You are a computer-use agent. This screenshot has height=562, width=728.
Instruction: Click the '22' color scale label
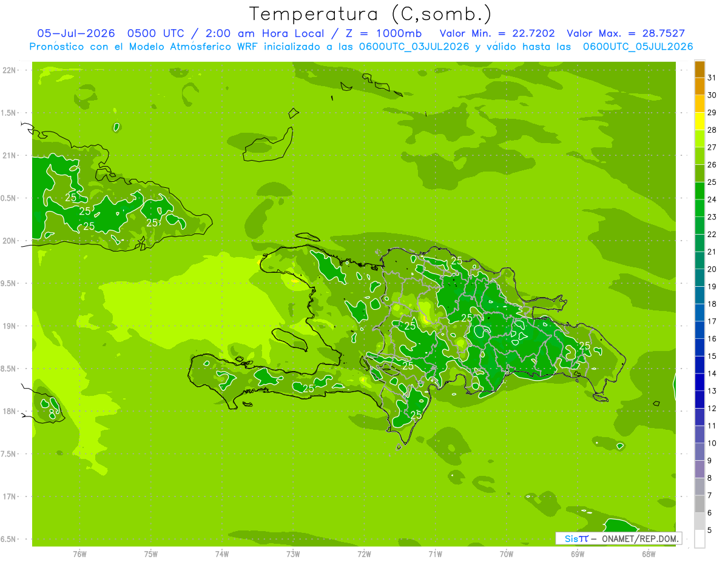click(x=712, y=234)
